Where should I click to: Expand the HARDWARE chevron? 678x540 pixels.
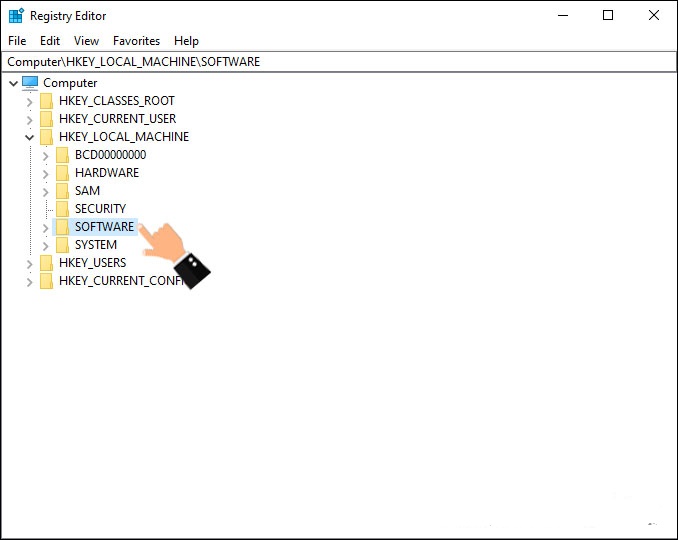click(45, 174)
